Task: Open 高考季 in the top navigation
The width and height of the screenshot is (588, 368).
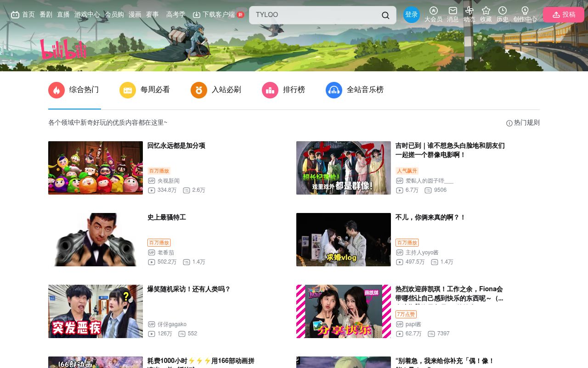Action: pyautogui.click(x=176, y=15)
